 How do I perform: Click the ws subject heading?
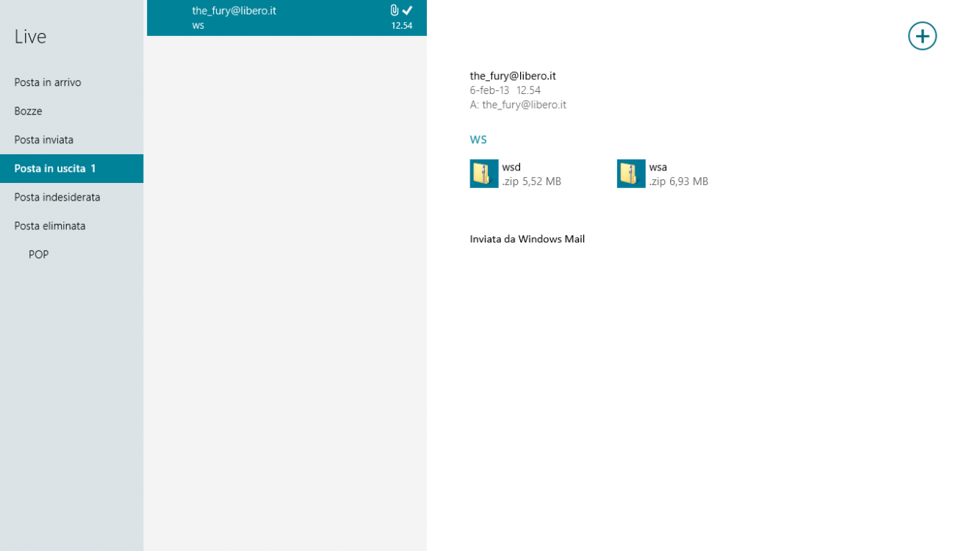coord(478,140)
